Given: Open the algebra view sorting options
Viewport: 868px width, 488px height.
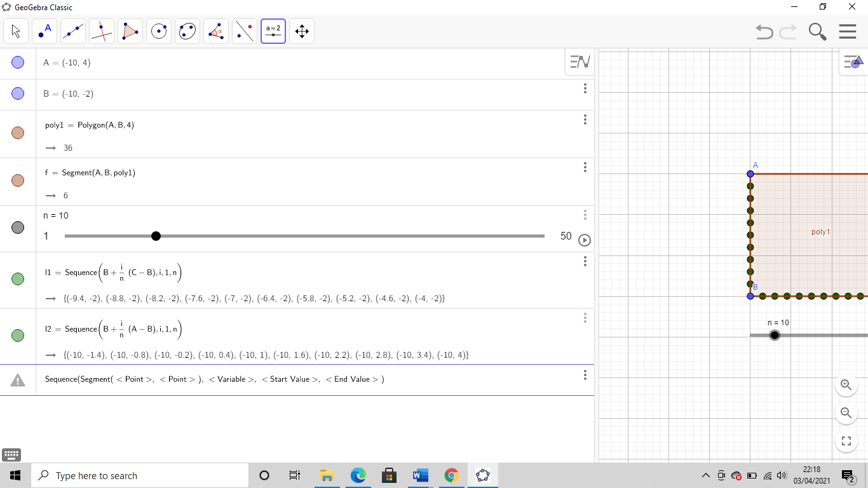Looking at the screenshot, I should click(579, 62).
